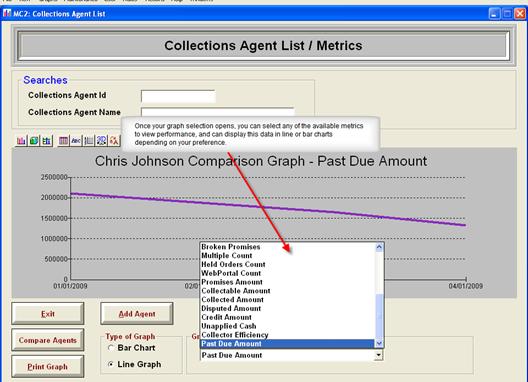The width and height of the screenshot is (528, 382).
Task: Select the Bar Chart radio button
Action: click(110, 348)
